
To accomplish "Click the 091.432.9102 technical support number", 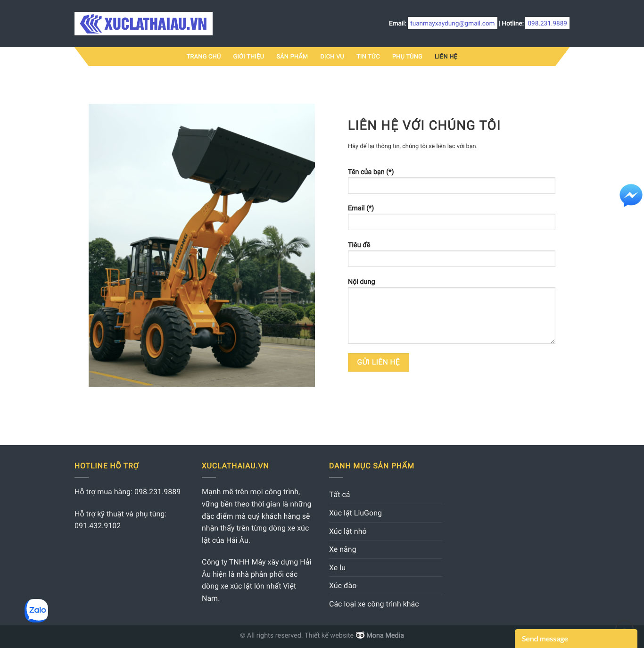I will point(98,526).
